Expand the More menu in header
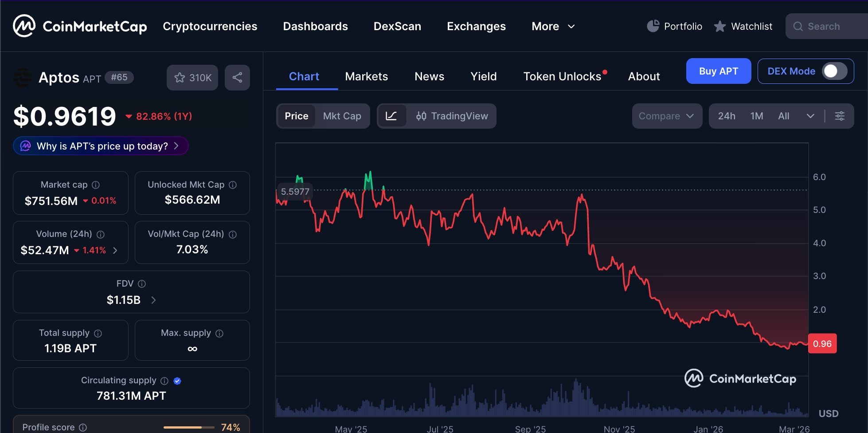868x433 pixels. coord(553,26)
